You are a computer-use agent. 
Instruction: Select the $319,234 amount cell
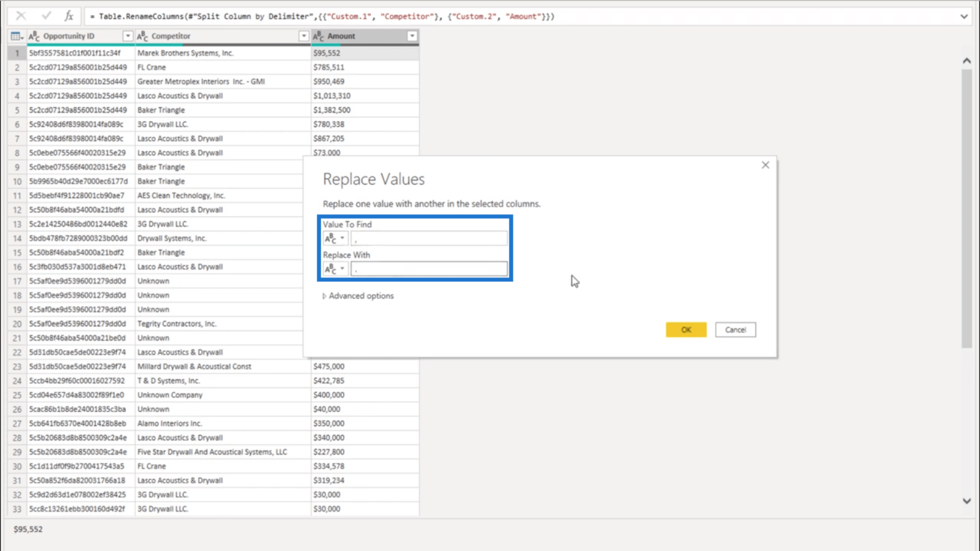365,480
